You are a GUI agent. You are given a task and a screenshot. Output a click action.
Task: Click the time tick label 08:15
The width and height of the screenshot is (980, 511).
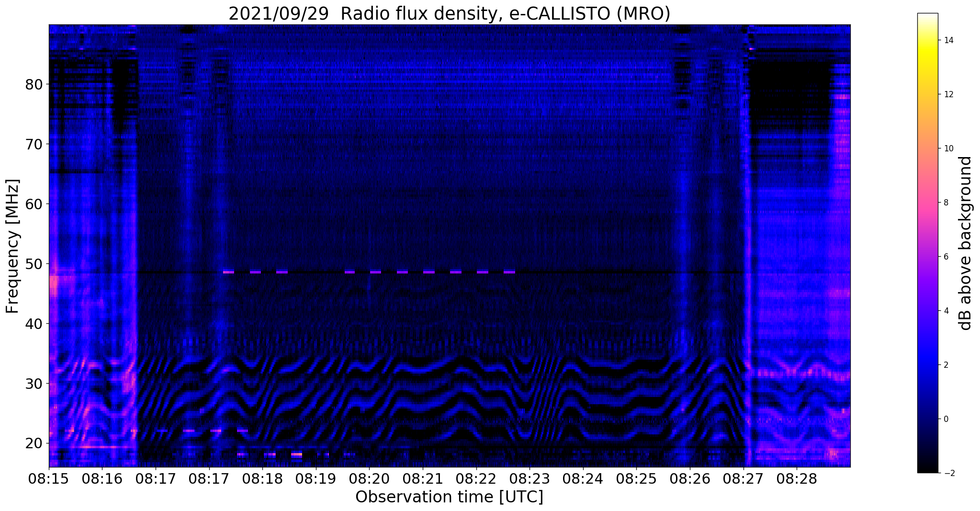[49, 478]
